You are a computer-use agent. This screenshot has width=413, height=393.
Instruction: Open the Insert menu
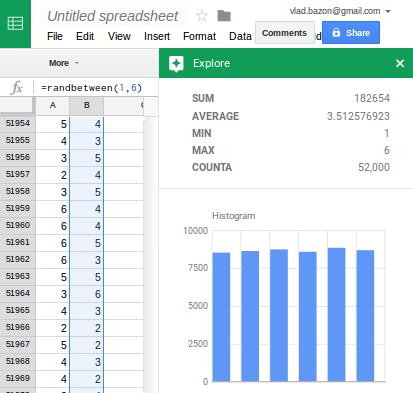click(x=157, y=36)
